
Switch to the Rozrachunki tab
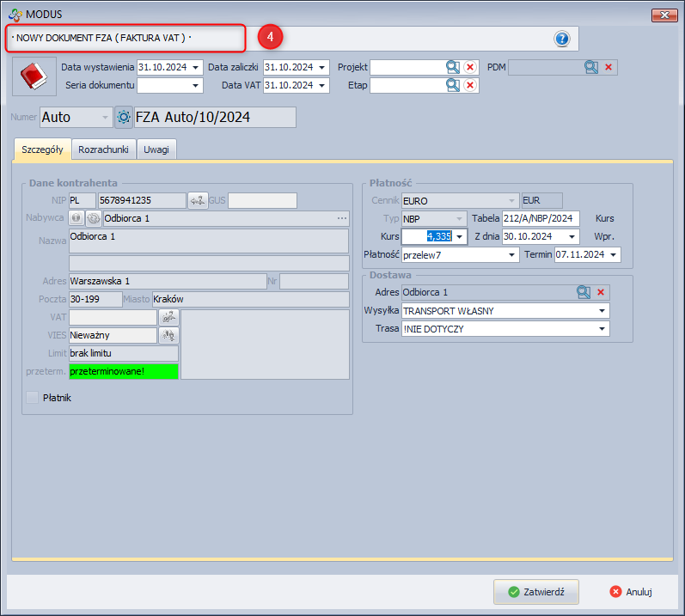[x=103, y=149]
